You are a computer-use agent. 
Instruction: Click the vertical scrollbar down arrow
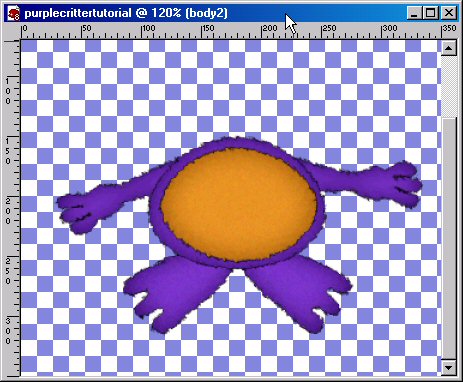coord(449,368)
